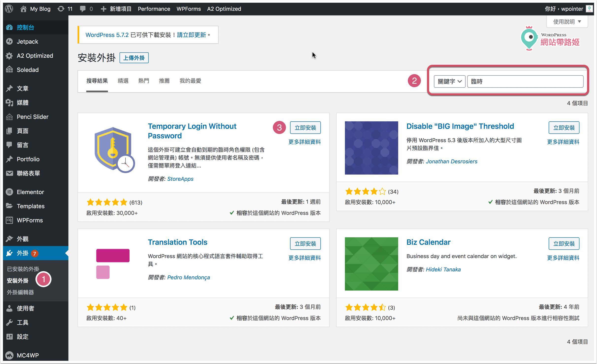Viewport: 597px width, 364px height.
Task: Open StoreApps developer link
Action: (x=180, y=179)
